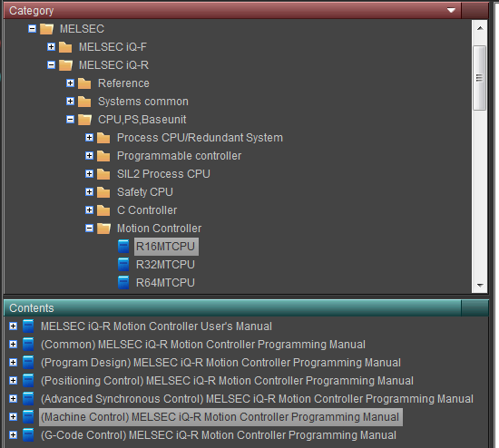Select Process CPU/Redundant System folder label
The width and height of the screenshot is (499, 448).
coord(200,138)
